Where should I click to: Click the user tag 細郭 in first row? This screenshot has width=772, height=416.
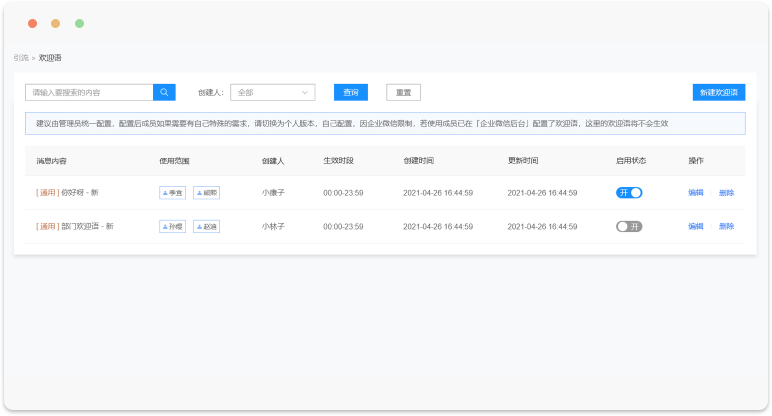tap(206, 193)
